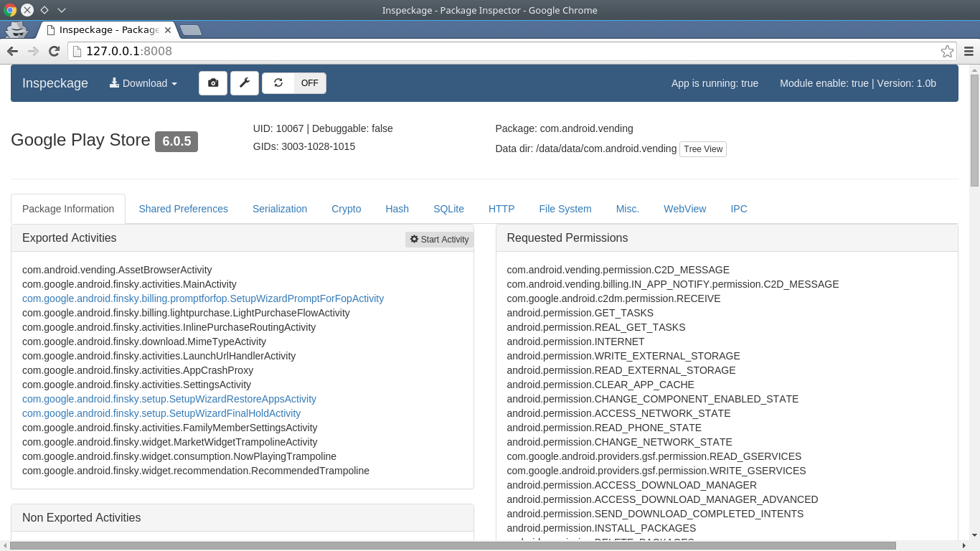The image size is (980, 551).
Task: Click the Chrome icon in title bar
Action: click(10, 10)
